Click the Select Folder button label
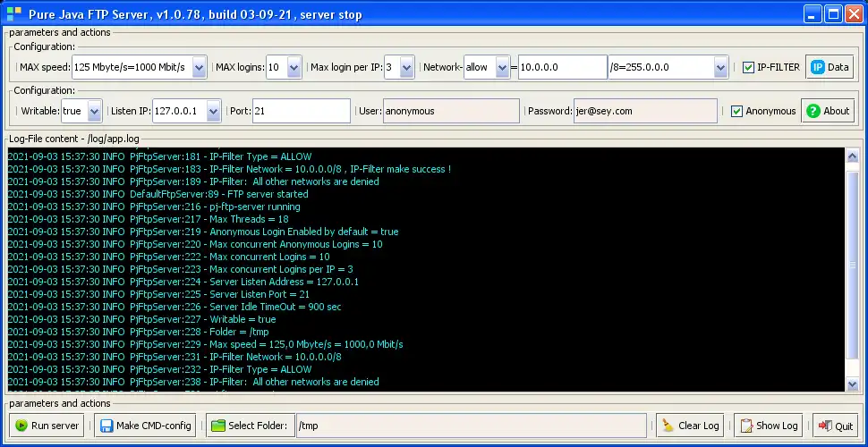This screenshot has width=868, height=447. pyautogui.click(x=258, y=426)
